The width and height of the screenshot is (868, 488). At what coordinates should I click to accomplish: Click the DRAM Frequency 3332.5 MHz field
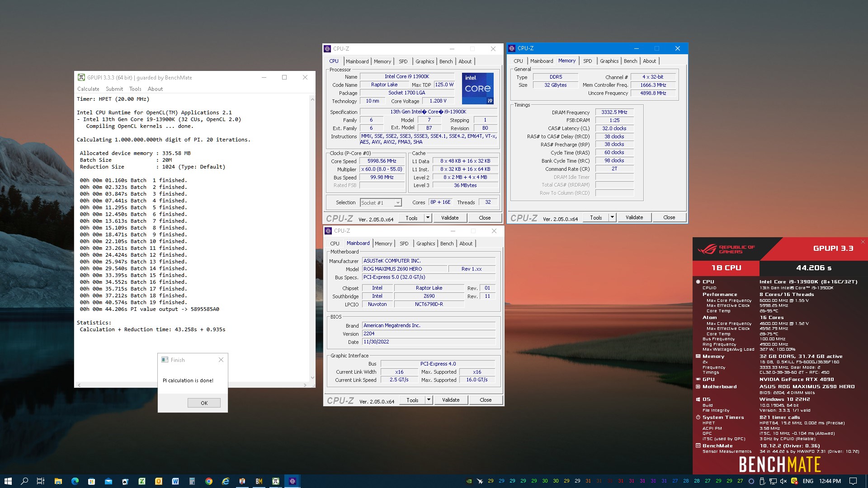coord(614,112)
